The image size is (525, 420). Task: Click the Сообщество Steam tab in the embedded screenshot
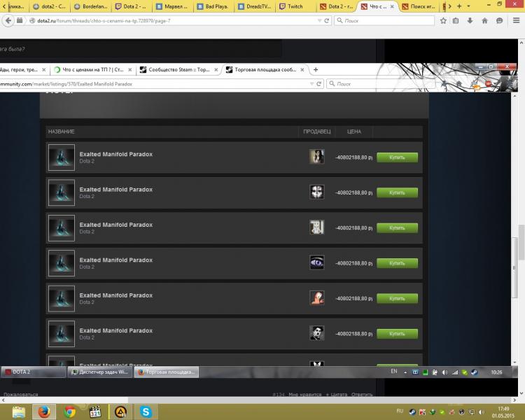click(x=178, y=70)
